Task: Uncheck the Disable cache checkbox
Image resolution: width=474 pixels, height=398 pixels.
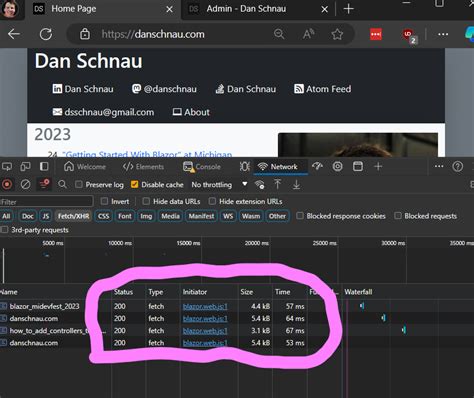Action: [x=134, y=184]
